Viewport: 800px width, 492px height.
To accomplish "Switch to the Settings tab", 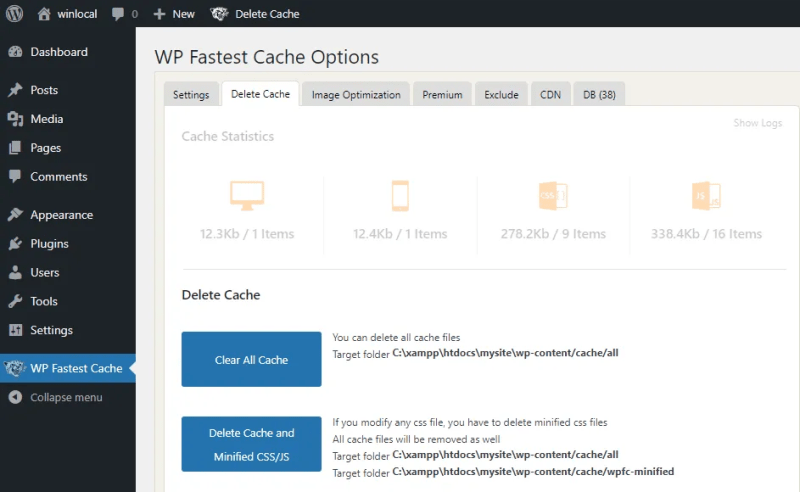I will click(191, 94).
